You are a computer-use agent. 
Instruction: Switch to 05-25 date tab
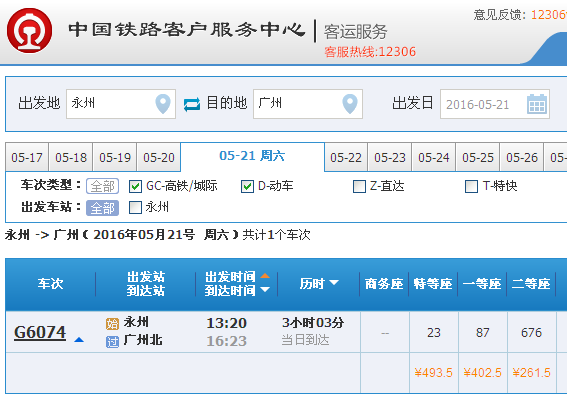coord(478,157)
